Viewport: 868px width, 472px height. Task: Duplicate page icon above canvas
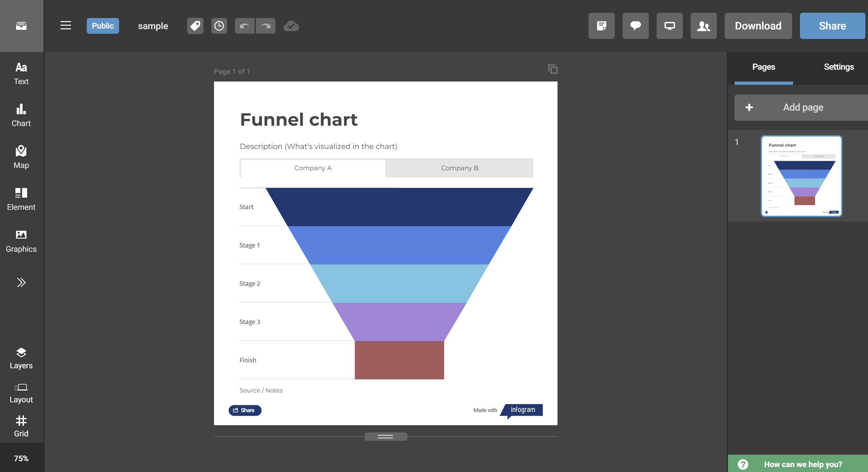click(x=553, y=69)
